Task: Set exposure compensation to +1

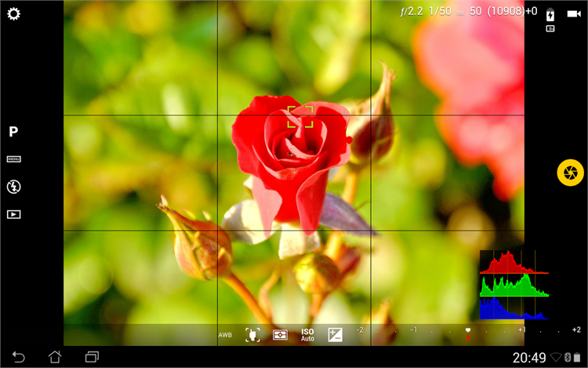Action: tap(521, 330)
